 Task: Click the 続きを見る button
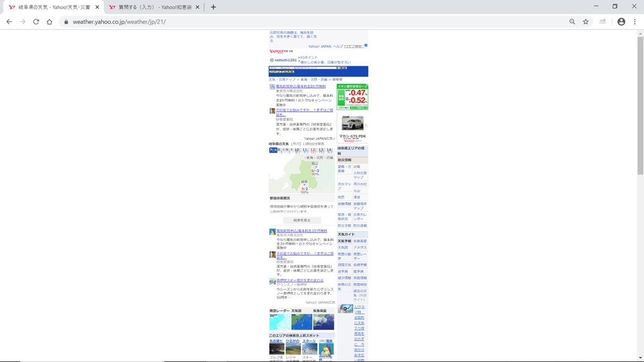pos(302,220)
